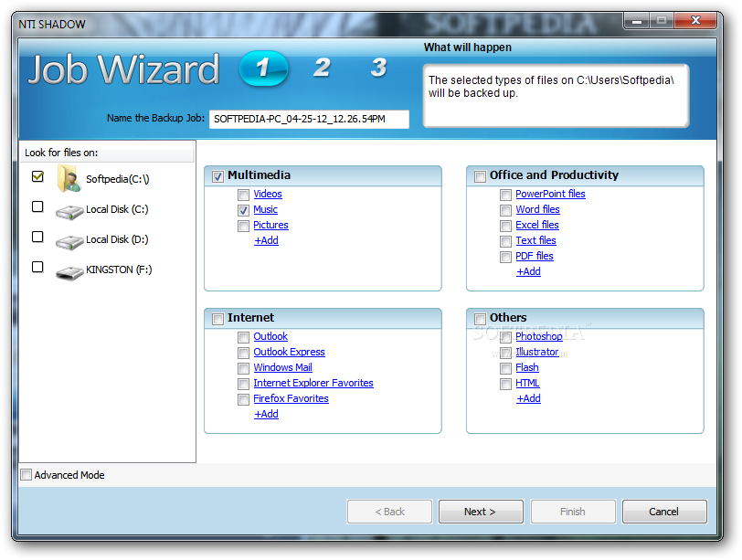Toggle the Multimedia group checkbox
Image resolution: width=742 pixels, height=560 pixels.
point(217,176)
